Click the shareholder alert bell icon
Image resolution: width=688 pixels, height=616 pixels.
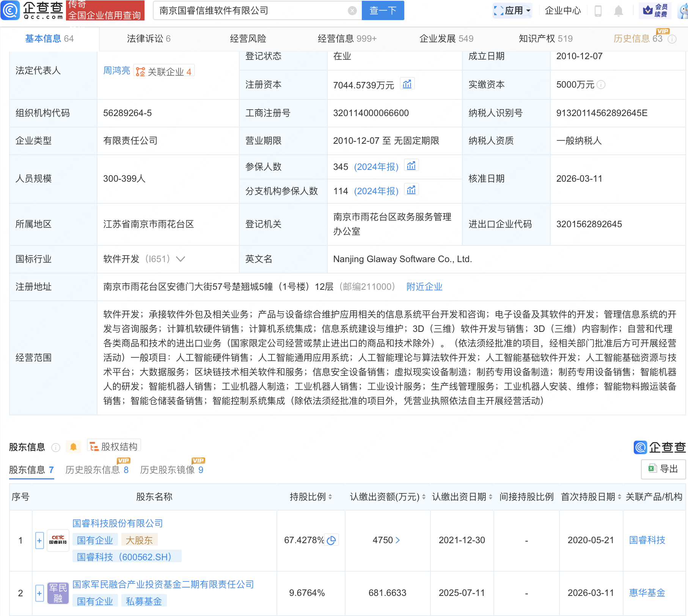[x=74, y=447]
